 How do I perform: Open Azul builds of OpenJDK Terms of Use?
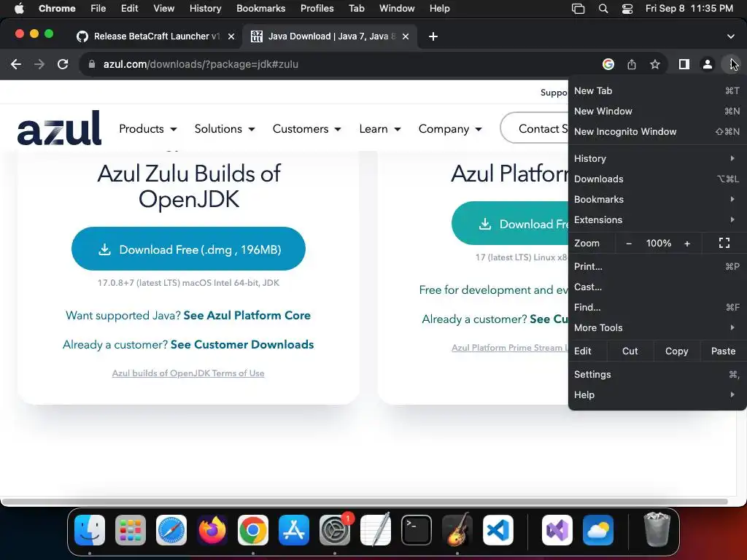[188, 373]
